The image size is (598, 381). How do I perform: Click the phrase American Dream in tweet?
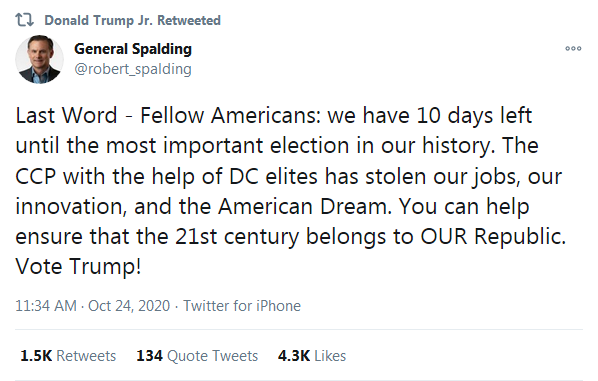305,206
